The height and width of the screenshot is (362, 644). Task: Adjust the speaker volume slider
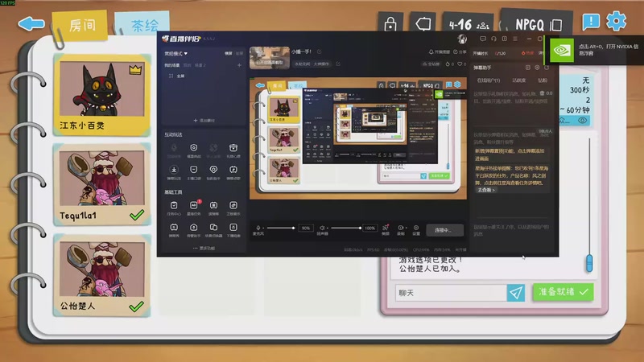coord(346,228)
